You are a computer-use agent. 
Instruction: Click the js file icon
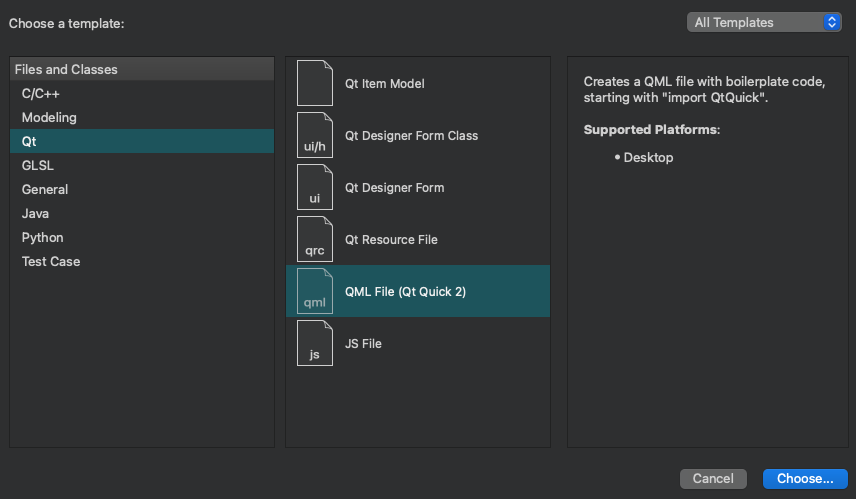tap(314, 343)
